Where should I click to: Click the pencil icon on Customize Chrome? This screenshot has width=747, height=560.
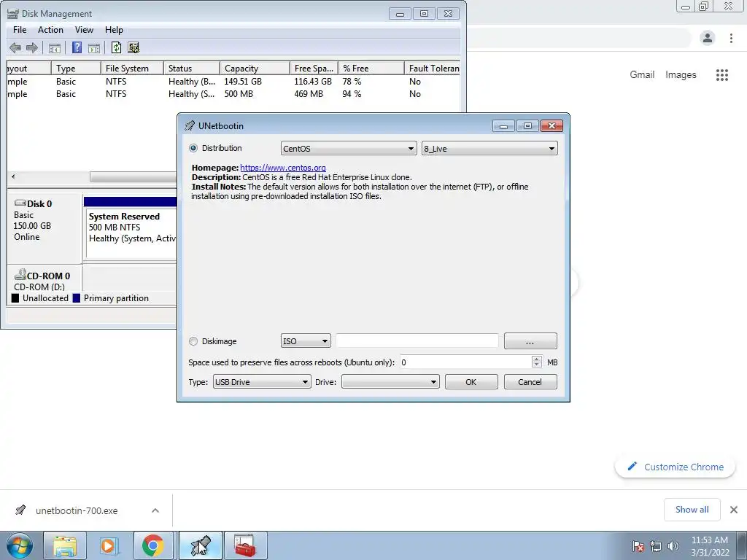point(632,466)
